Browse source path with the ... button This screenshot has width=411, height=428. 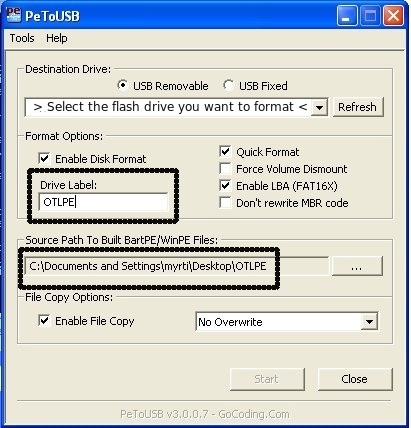pos(357,266)
